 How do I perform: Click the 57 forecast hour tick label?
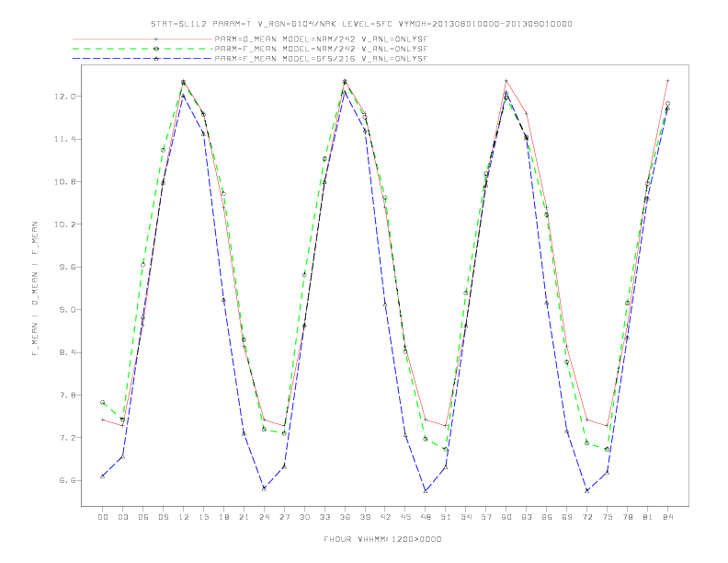486,517
